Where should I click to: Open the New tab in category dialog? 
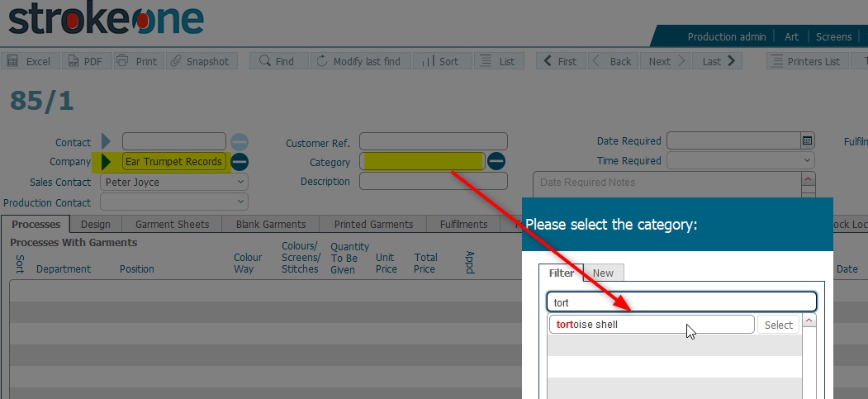click(x=603, y=273)
